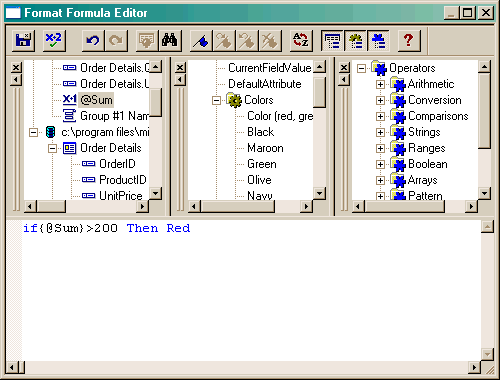Viewport: 500px width, 380px height.
Task: Click the Next bookmark icon
Action: [224, 40]
